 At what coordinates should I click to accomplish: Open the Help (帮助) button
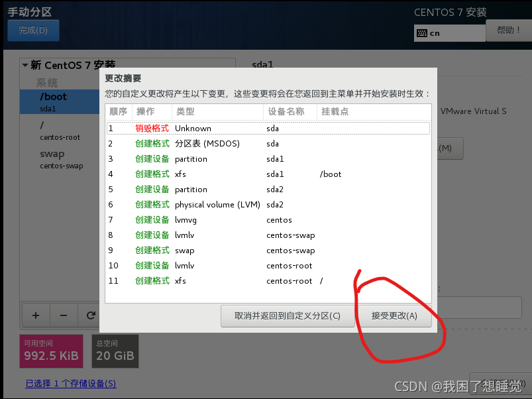pyautogui.click(x=509, y=30)
